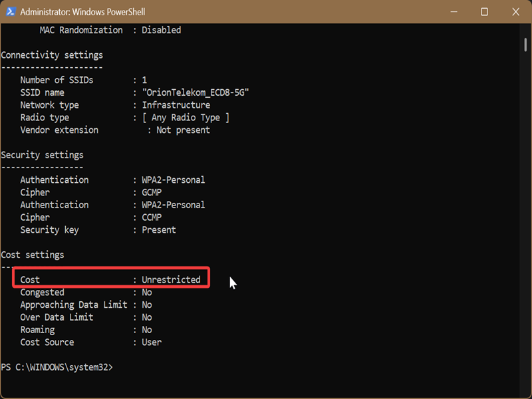Viewport: 532px width, 399px height.
Task: Click the GCMP cipher value
Action: 152,192
